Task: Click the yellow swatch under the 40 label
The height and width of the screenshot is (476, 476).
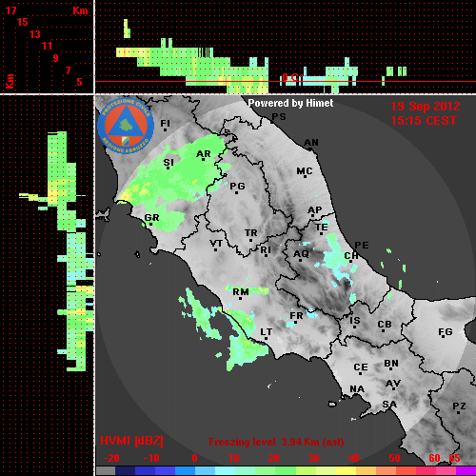Action: tap(346, 471)
